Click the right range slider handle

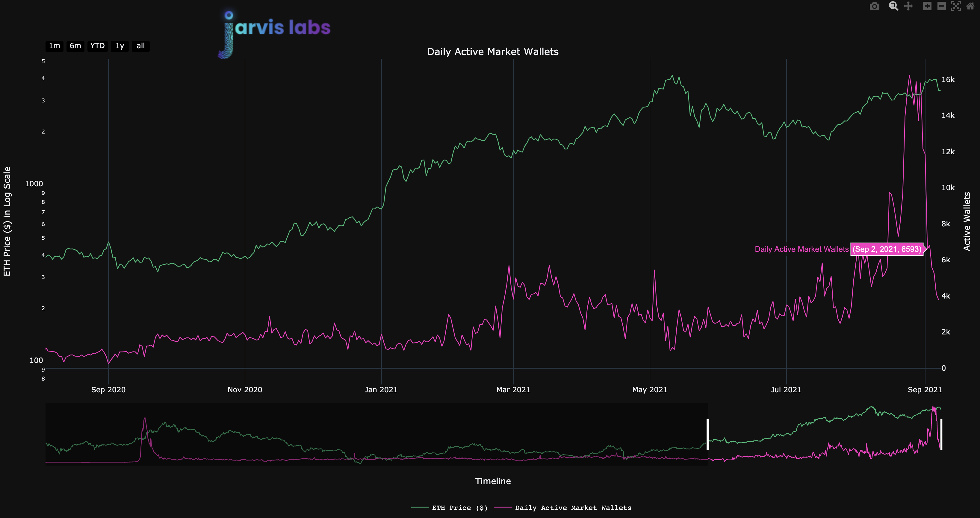click(x=941, y=434)
